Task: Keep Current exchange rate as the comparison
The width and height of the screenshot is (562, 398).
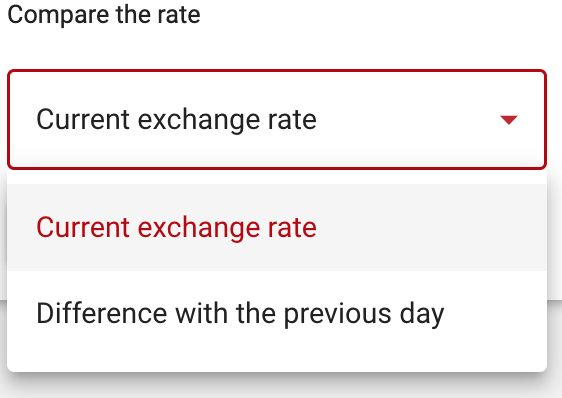Action: (277, 227)
